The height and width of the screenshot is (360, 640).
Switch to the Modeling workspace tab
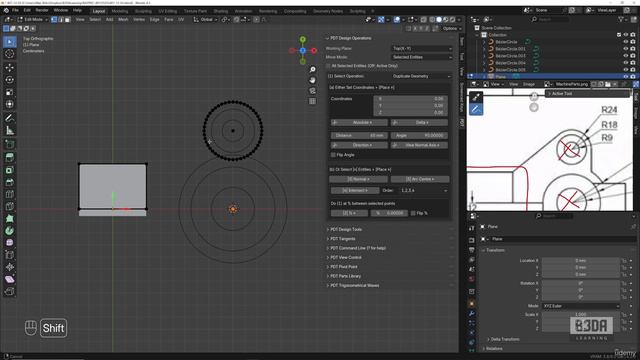coord(120,11)
